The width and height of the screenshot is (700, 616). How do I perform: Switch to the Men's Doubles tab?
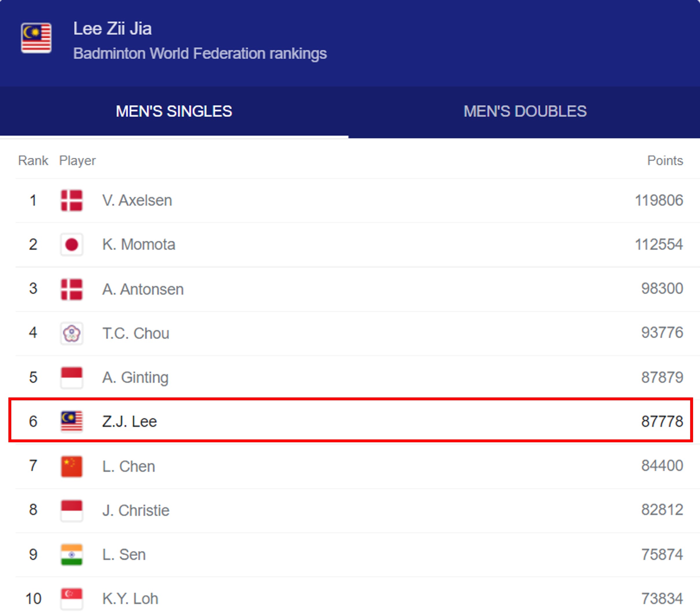click(x=525, y=112)
